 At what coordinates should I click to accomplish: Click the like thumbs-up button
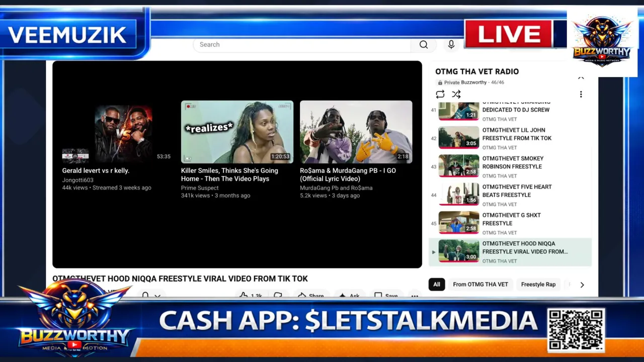tap(251, 296)
